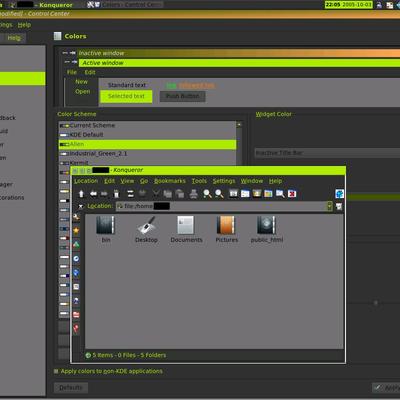This screenshot has height=400, width=400.
Task: Switch to Help tab in Control Center sidebar
Action: tap(13, 38)
